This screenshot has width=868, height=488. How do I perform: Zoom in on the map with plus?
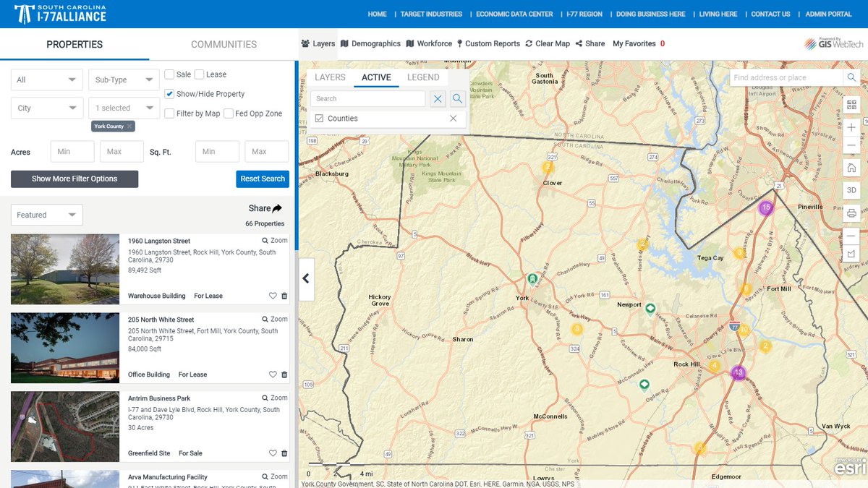pos(851,127)
